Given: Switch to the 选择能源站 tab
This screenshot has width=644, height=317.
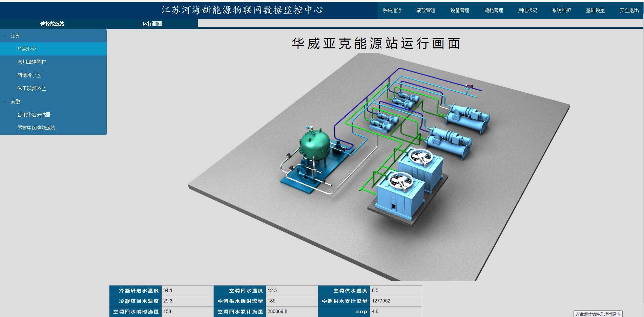Looking at the screenshot, I should 52,24.
